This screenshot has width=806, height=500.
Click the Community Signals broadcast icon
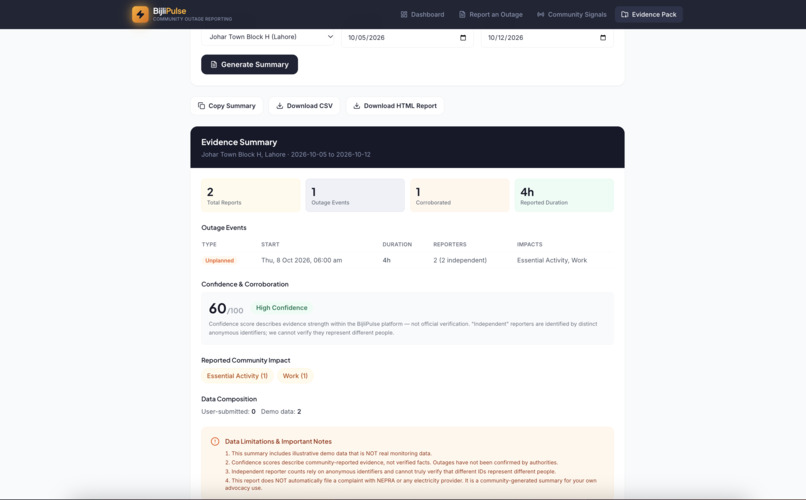540,14
